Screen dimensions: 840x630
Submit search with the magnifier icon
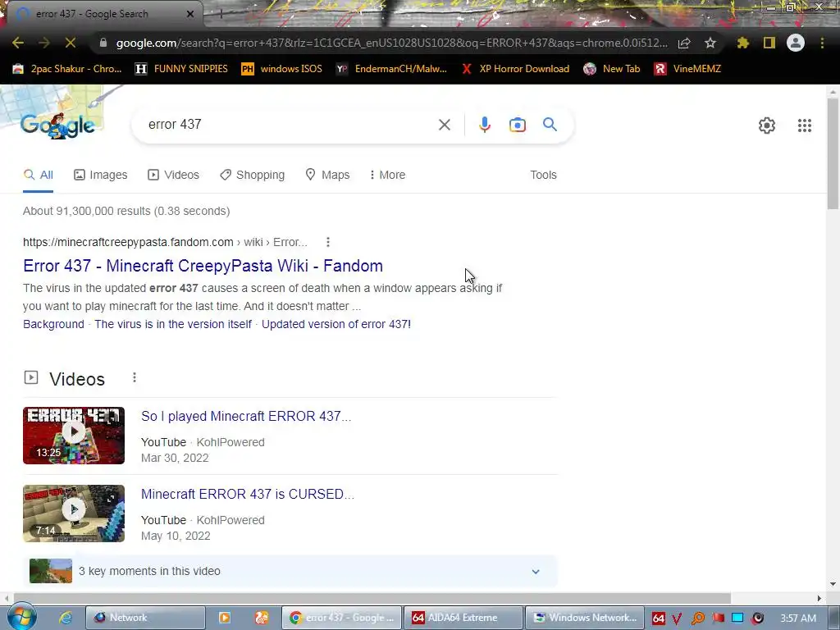(550, 125)
